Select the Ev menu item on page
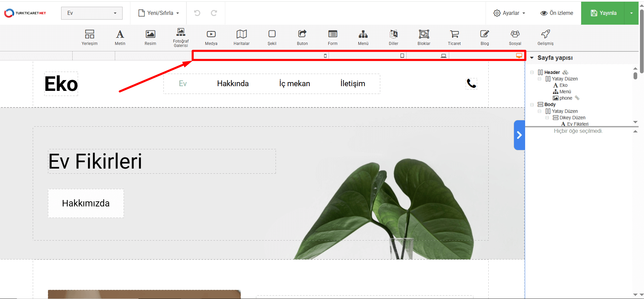The width and height of the screenshot is (644, 299). click(x=183, y=83)
